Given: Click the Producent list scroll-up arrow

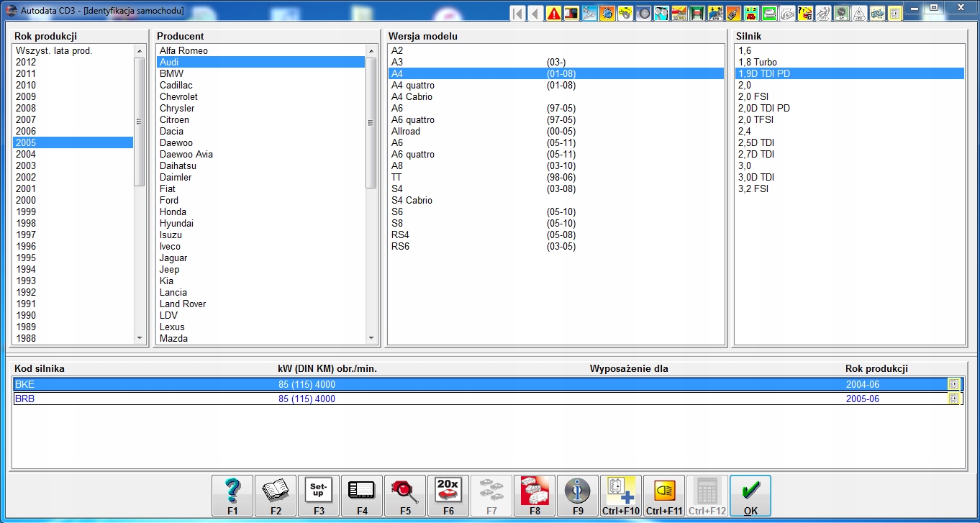Looking at the screenshot, I should point(371,50).
